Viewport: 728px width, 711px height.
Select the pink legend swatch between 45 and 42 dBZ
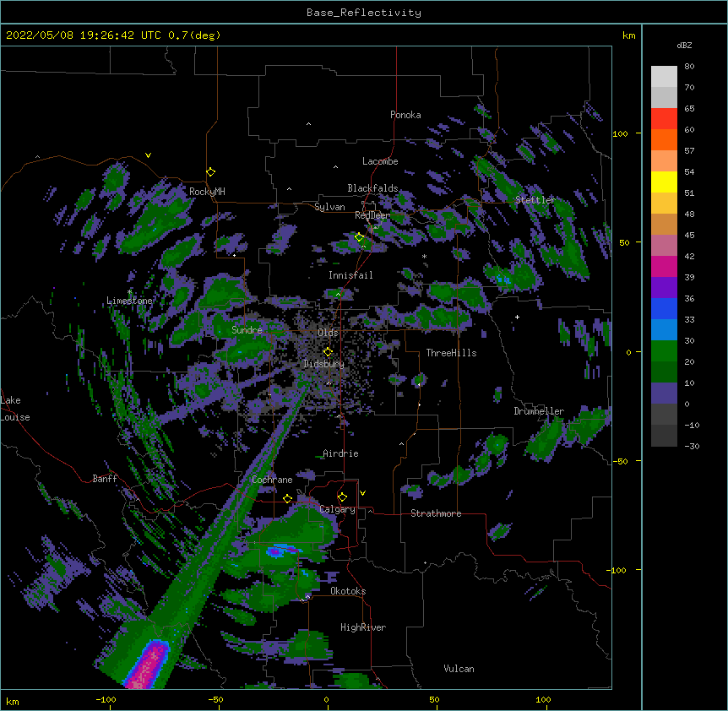click(664, 245)
